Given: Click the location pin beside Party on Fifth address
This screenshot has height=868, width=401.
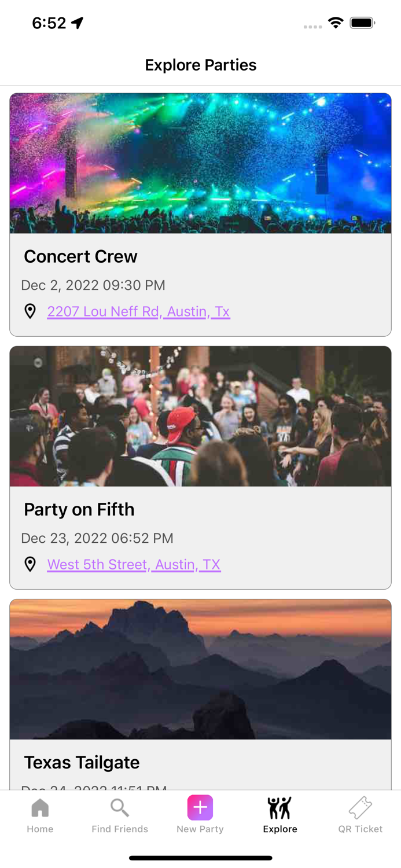Looking at the screenshot, I should [x=31, y=564].
